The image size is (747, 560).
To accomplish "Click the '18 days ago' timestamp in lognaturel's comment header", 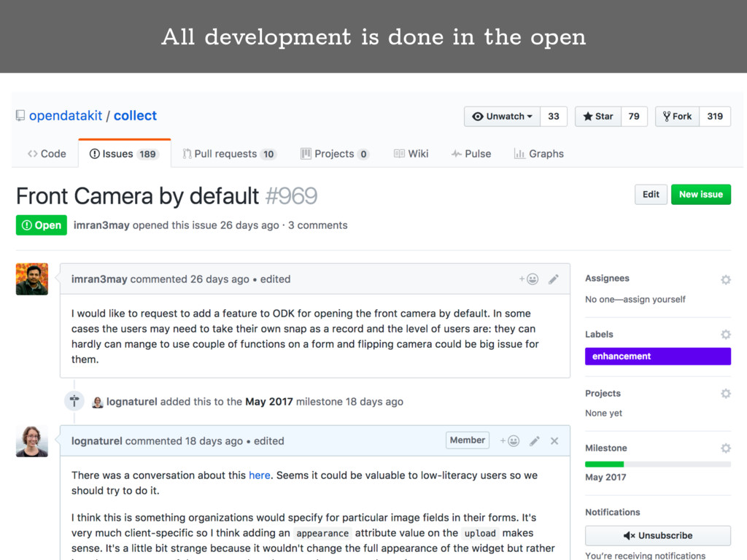I will click(x=214, y=441).
